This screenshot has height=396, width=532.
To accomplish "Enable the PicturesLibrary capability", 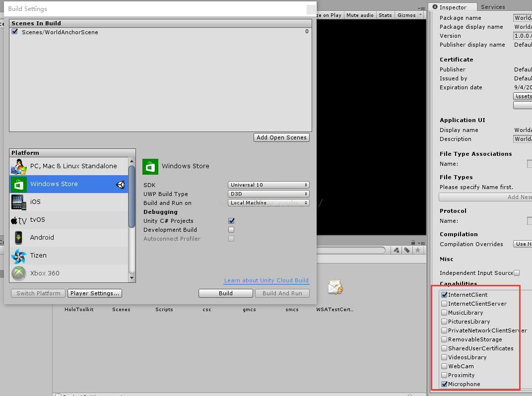I will pyautogui.click(x=444, y=322).
